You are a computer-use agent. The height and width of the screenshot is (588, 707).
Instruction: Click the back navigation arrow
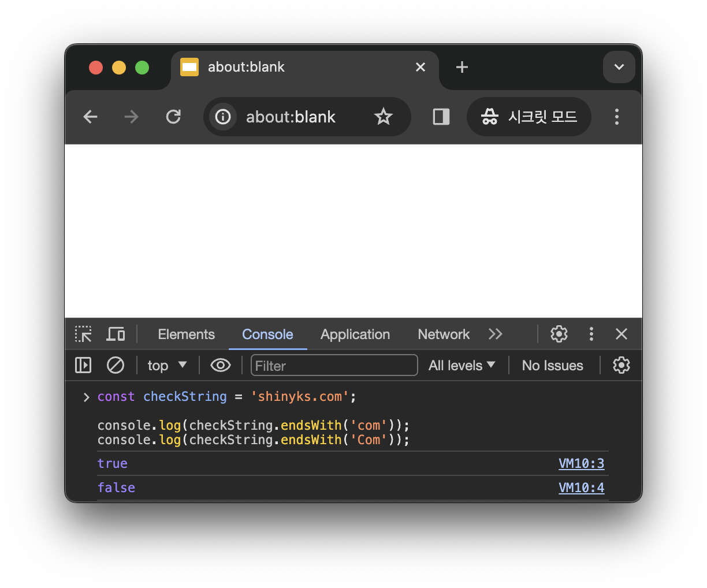[90, 117]
